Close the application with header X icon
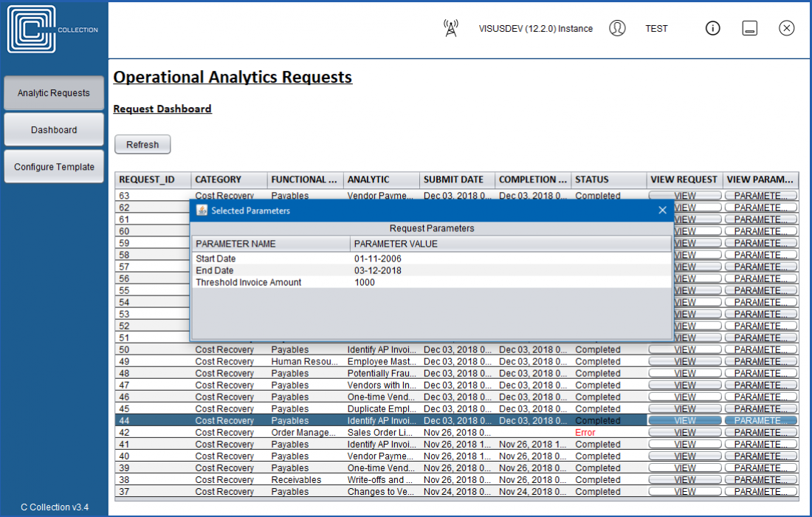 pos(786,28)
